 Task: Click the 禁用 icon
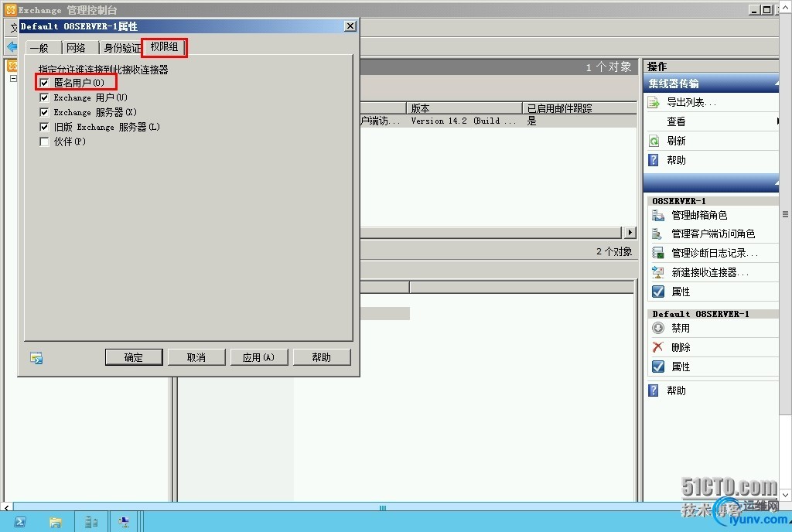[657, 328]
